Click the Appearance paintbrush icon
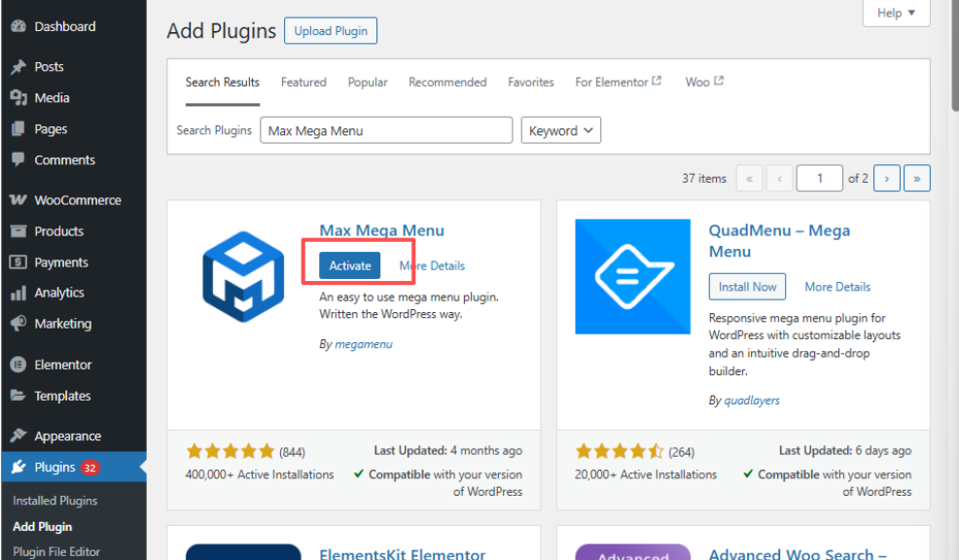Screen dimensions: 959x560 [18, 437]
